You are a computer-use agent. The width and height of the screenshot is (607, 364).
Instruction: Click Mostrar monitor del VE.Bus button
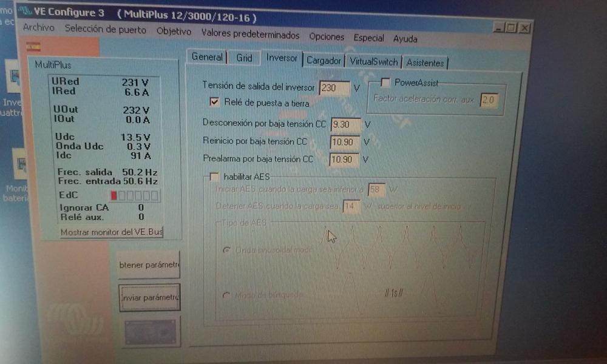coord(112,232)
